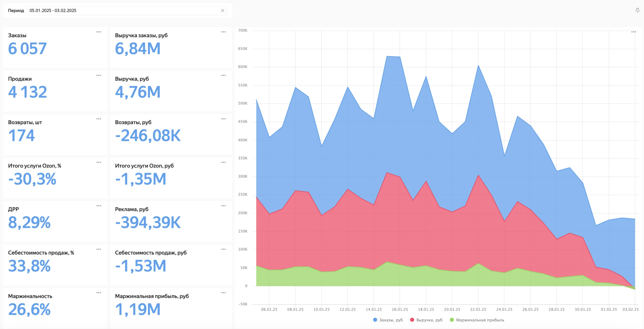This screenshot has width=644, height=329.
Task: Toggle the Заказы, руб legend series
Action: coord(388,320)
